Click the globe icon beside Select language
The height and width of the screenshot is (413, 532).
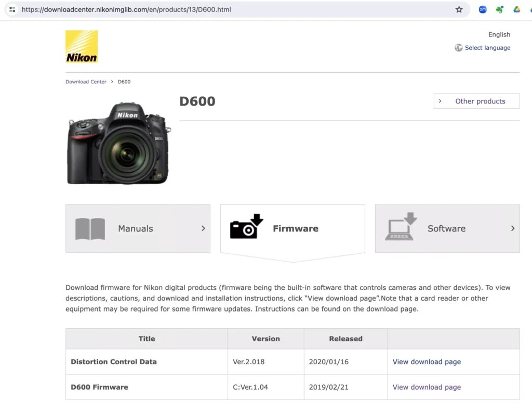(458, 48)
